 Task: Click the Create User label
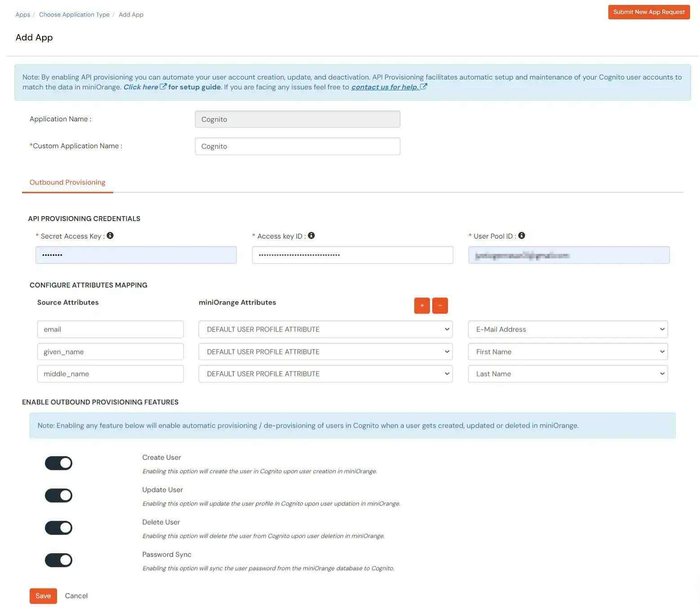coord(162,457)
